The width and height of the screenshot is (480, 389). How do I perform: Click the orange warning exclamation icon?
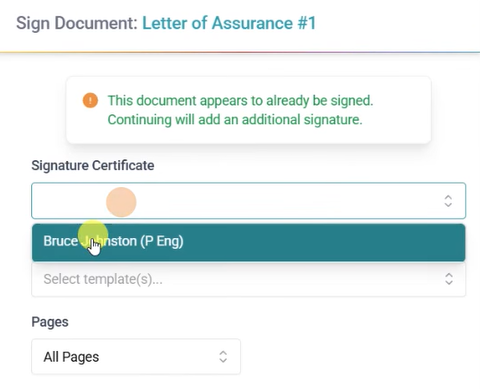90,100
